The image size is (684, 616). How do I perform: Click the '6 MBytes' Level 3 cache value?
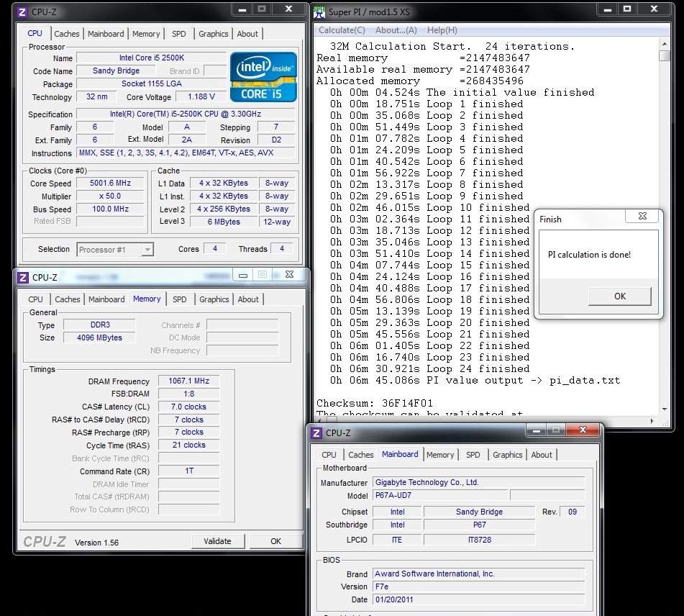point(224,222)
